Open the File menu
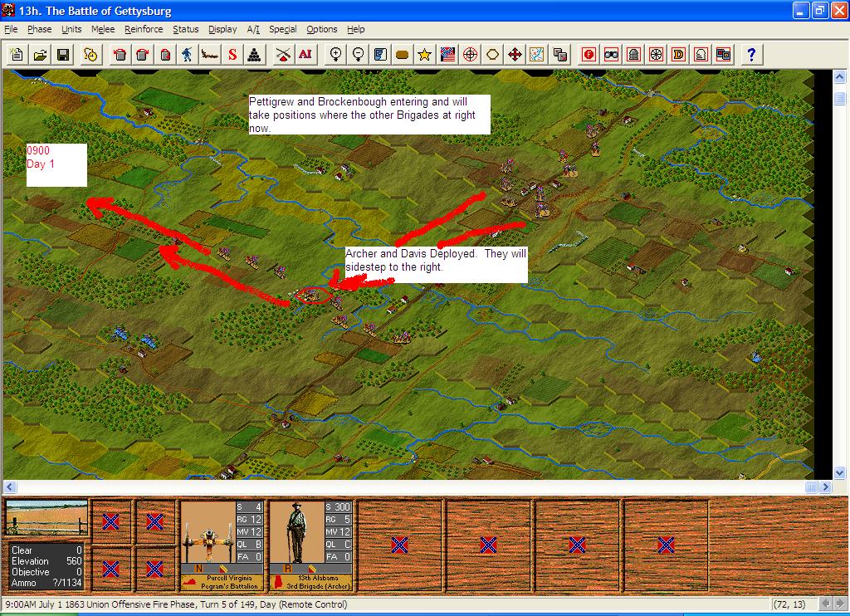This screenshot has height=616, width=850. (11, 29)
